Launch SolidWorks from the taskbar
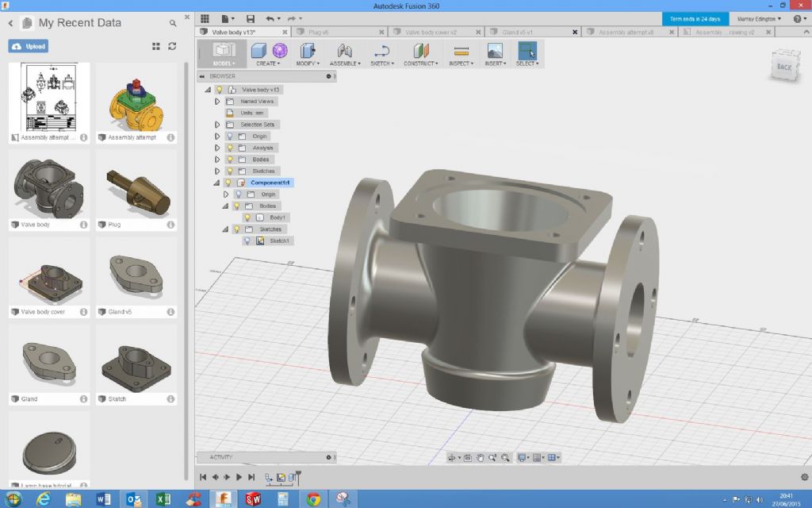This screenshot has width=812, height=508. point(253,498)
